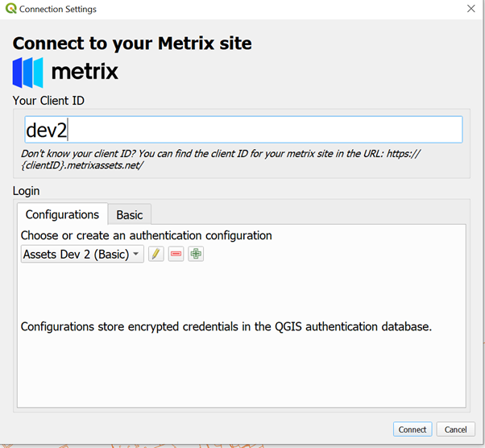Cancel the connection dialog
This screenshot has height=448, width=485.
coord(456,429)
